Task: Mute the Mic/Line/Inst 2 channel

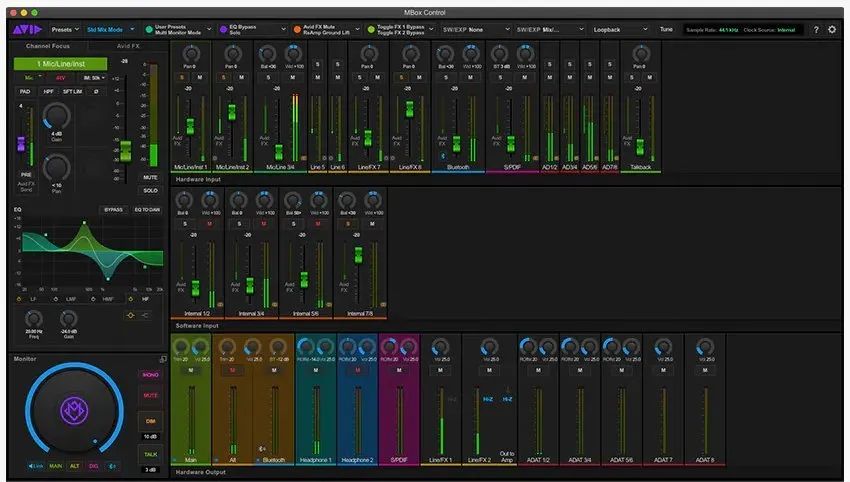Action: tap(241, 78)
